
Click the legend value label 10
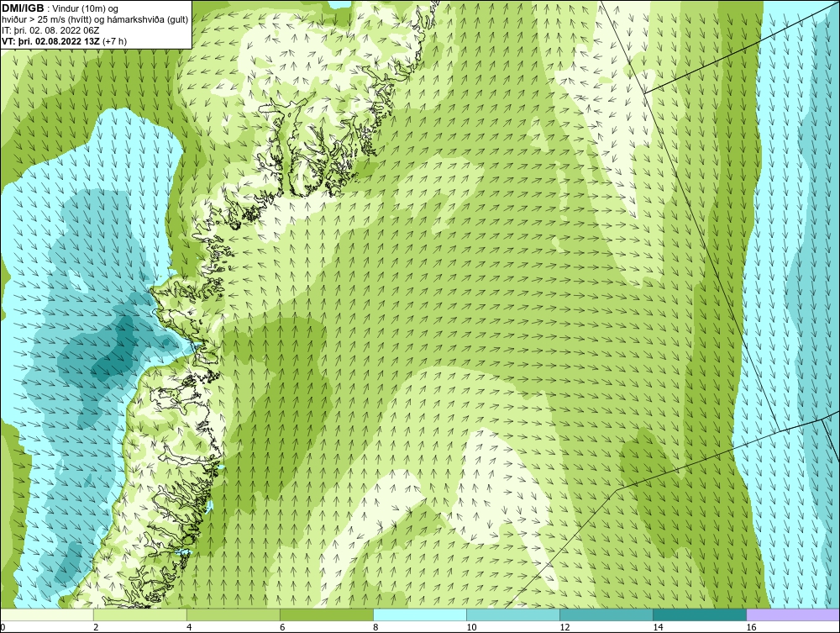[471, 627]
